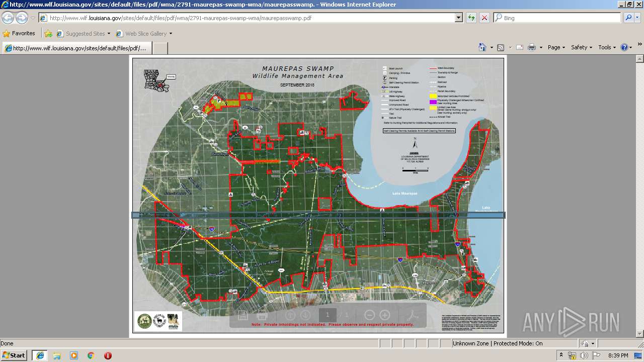Viewport: 644px width, 362px height.
Task: Open the recent pages dropdown next to Forward
Action: [33, 18]
